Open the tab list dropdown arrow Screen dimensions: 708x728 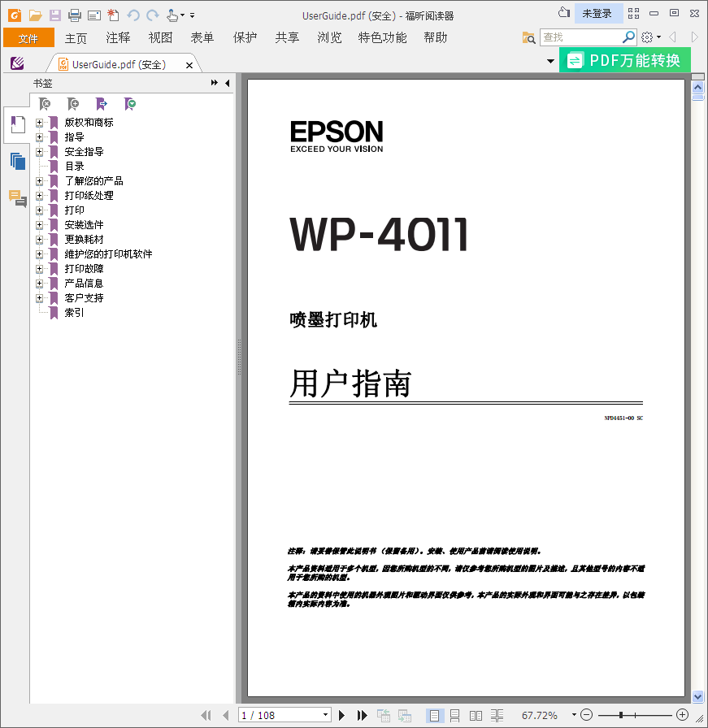[x=550, y=61]
